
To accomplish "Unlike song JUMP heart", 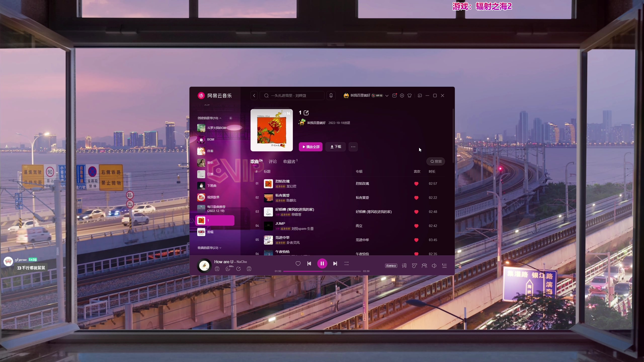I will pos(416,226).
